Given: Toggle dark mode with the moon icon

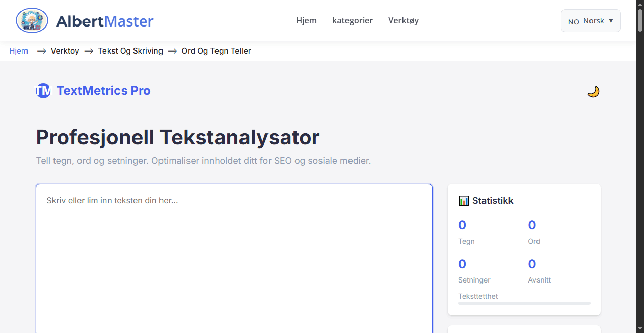Looking at the screenshot, I should tap(593, 92).
